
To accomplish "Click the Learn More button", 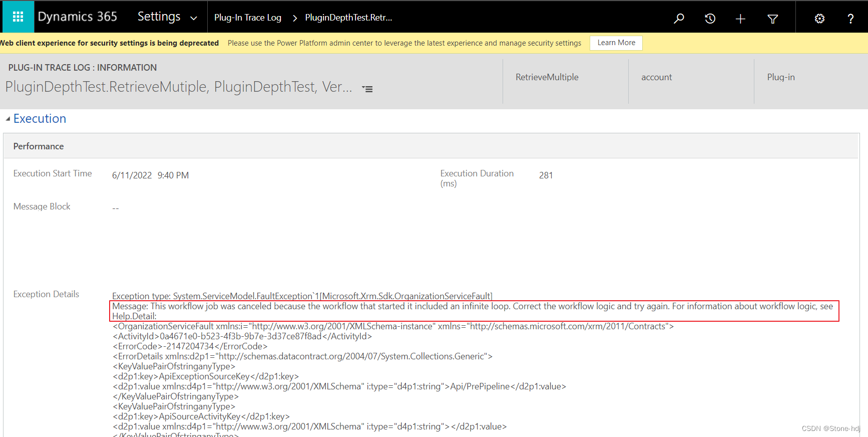I will (x=616, y=43).
